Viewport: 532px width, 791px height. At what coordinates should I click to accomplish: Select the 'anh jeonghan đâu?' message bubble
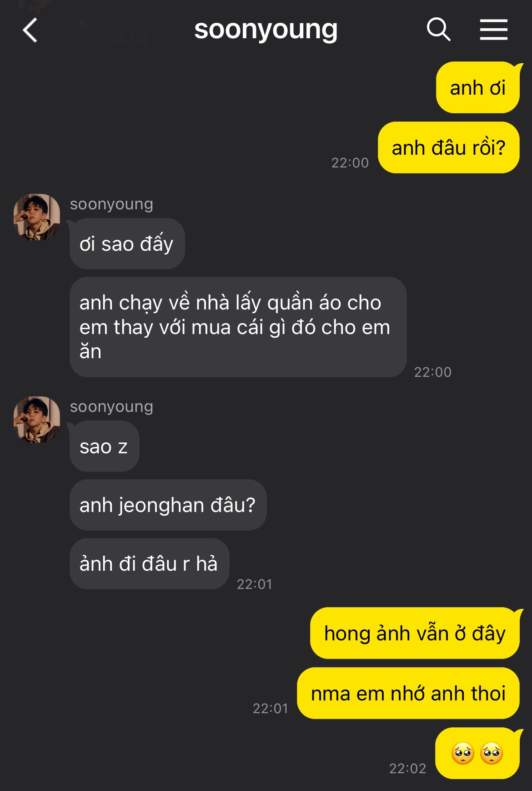pyautogui.click(x=168, y=505)
